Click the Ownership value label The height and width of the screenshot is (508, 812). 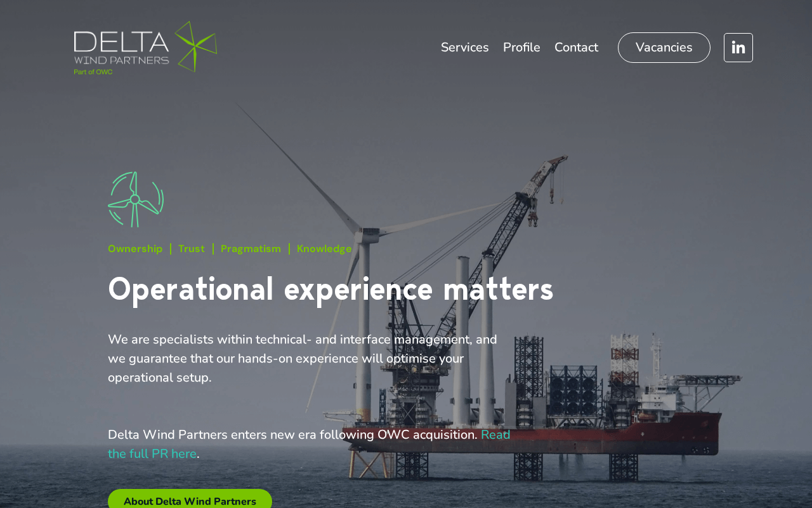[x=135, y=249]
